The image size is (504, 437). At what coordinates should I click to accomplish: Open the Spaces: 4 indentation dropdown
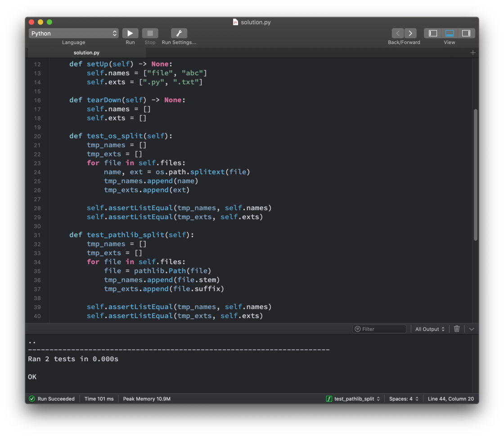pyautogui.click(x=404, y=398)
